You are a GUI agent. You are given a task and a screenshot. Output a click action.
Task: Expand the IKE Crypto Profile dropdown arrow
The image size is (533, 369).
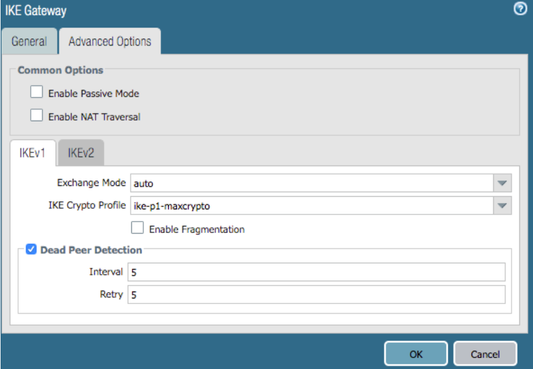pyautogui.click(x=502, y=206)
